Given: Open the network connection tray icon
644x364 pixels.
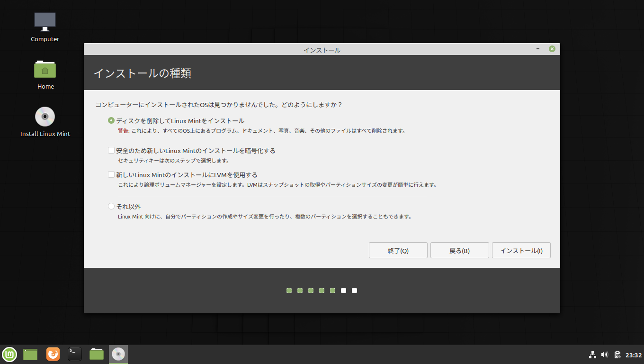Looking at the screenshot, I should tap(592, 355).
